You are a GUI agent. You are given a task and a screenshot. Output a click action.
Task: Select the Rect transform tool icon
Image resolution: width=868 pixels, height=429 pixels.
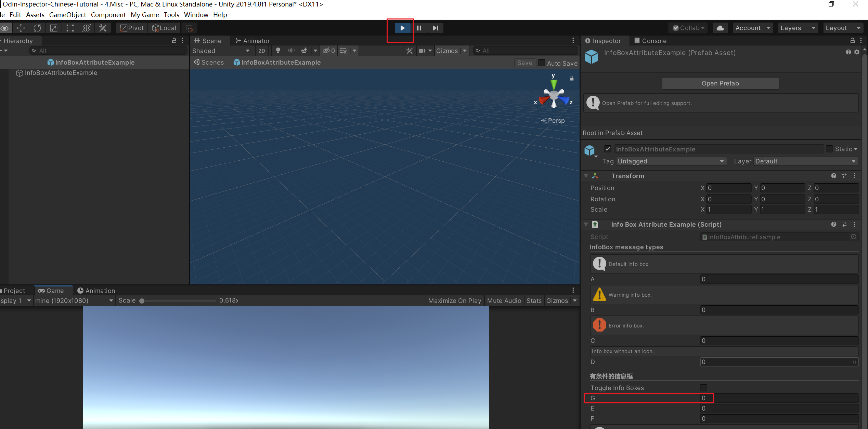(x=70, y=28)
